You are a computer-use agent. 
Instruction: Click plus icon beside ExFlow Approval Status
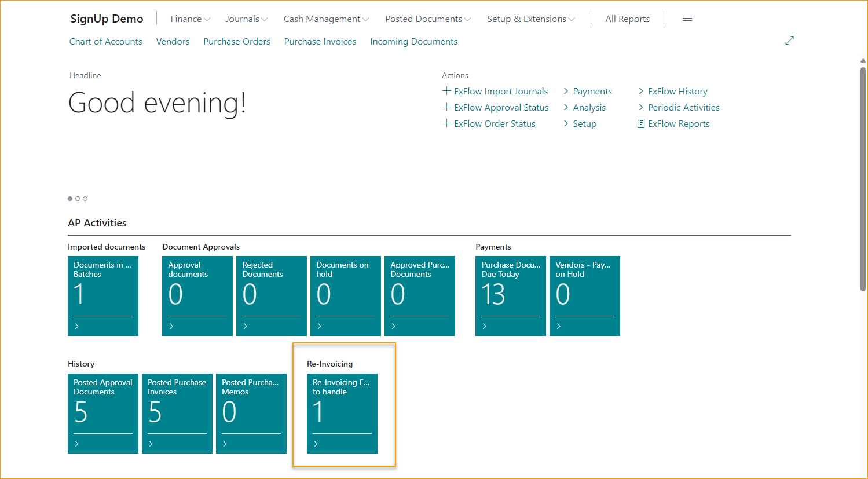[446, 107]
